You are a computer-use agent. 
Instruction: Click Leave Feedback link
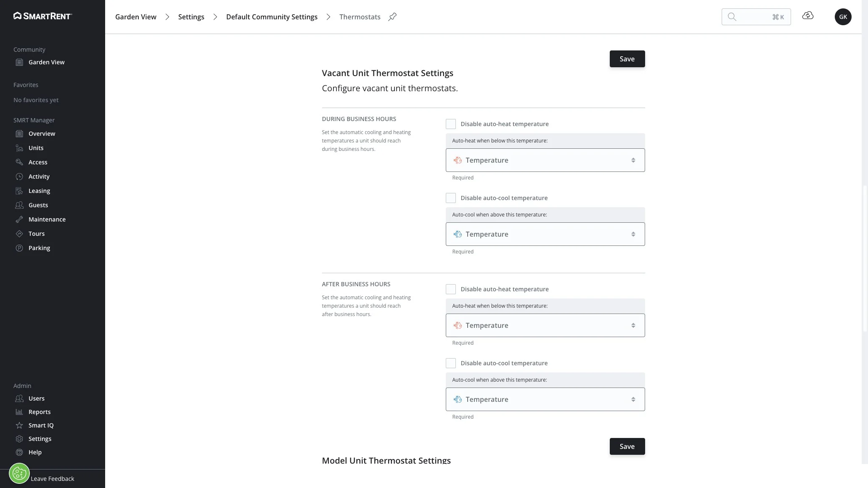click(52, 479)
